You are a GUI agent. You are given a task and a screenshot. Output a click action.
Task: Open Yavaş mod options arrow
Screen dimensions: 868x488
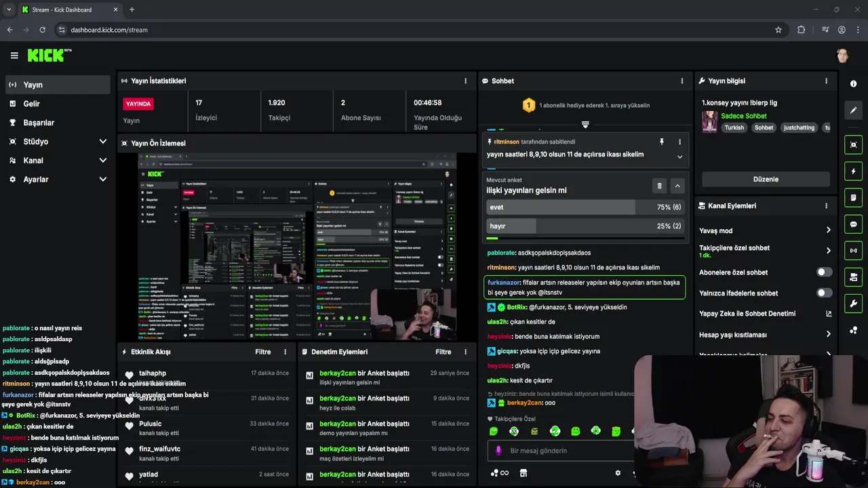click(x=828, y=230)
